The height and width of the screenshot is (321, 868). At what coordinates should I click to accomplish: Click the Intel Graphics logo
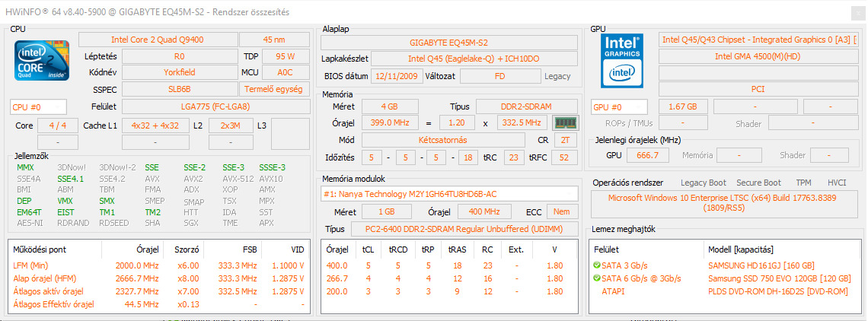(x=622, y=61)
